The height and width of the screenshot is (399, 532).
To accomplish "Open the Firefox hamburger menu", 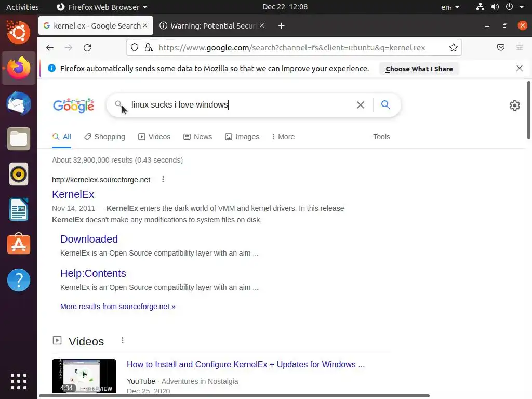I will [520, 47].
